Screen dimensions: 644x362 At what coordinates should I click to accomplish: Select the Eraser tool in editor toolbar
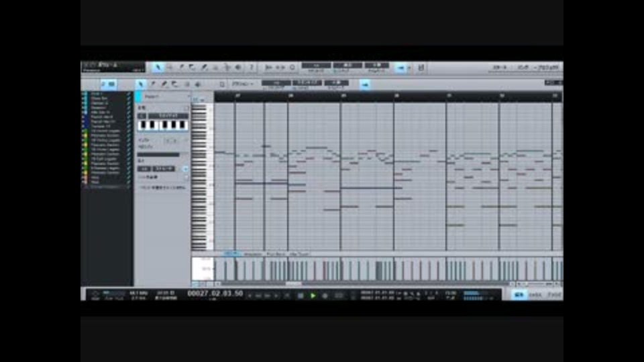[175, 84]
